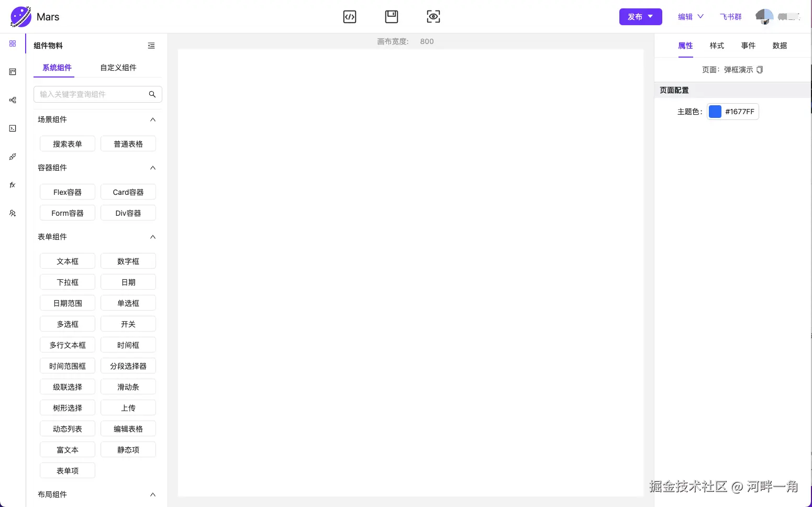The height and width of the screenshot is (507, 812).
Task: Click the 滑动条 component
Action: point(128,387)
